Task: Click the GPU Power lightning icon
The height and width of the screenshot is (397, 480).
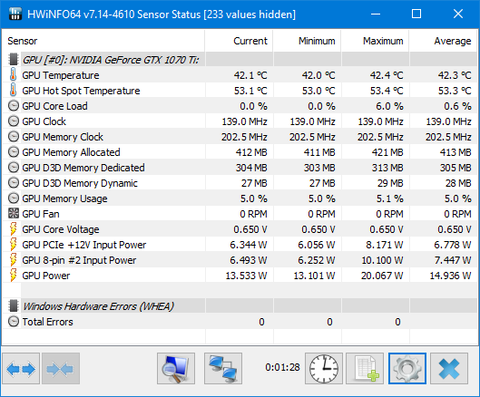Action: tap(13, 275)
